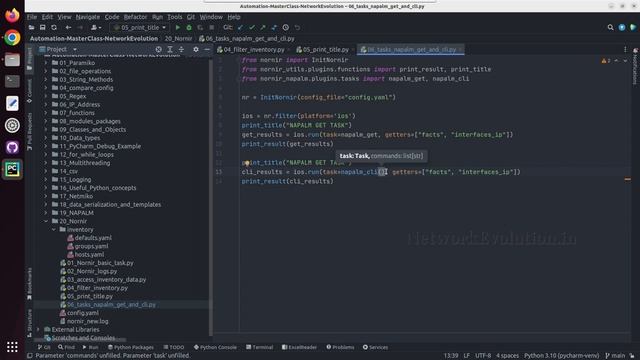Image resolution: width=640 pixels, height=360 pixels.
Task: Click Python 3.10 interpreter in status bar
Action: tap(561, 356)
